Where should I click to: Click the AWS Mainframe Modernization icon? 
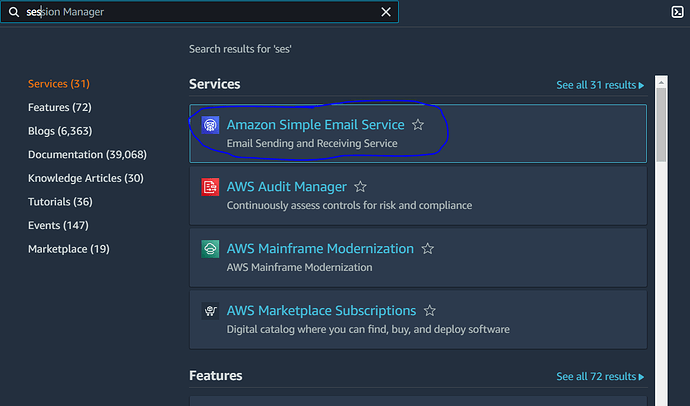click(x=210, y=249)
